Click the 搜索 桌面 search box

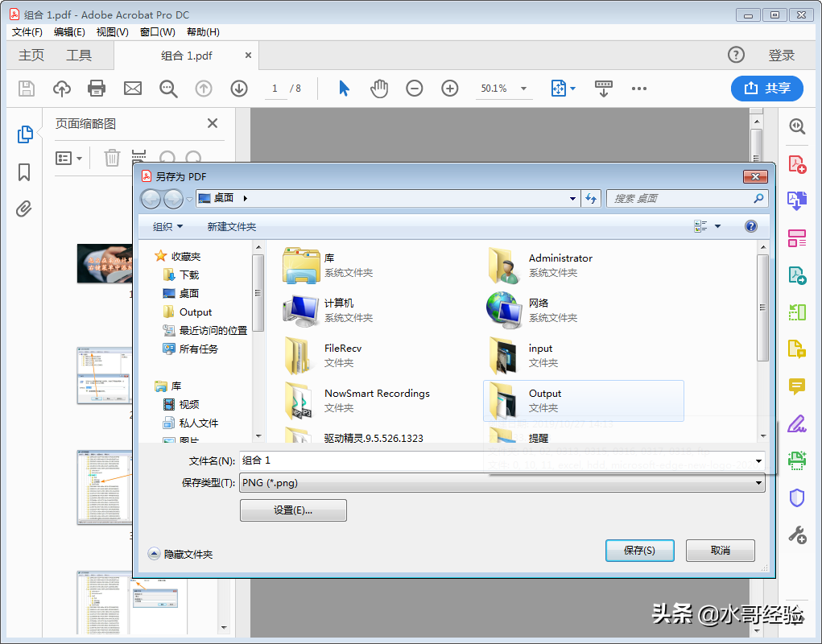[688, 199]
